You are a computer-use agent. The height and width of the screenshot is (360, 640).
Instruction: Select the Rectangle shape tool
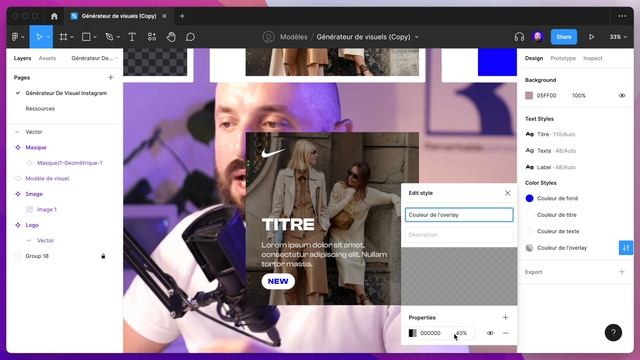coord(86,37)
